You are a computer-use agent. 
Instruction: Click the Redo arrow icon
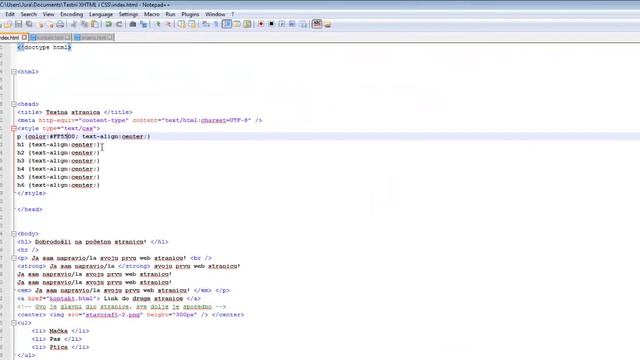pyautogui.click(x=119, y=24)
